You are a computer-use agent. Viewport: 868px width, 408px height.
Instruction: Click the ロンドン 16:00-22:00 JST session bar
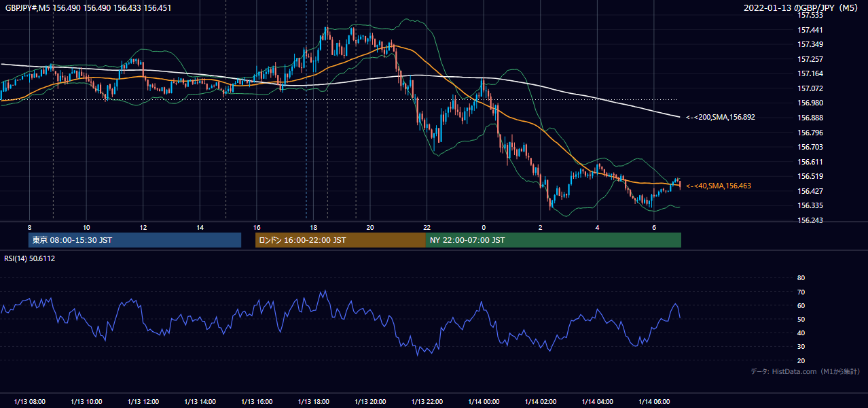click(x=340, y=240)
